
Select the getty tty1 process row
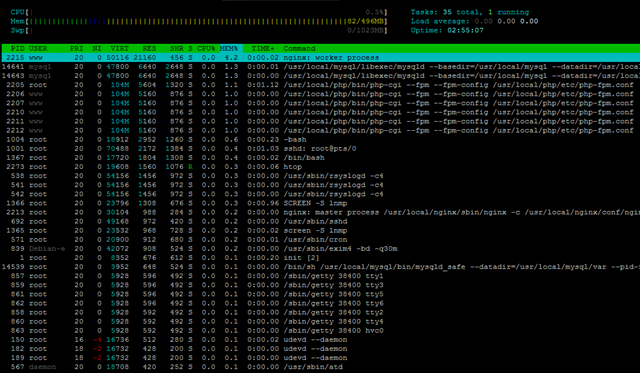(320, 276)
